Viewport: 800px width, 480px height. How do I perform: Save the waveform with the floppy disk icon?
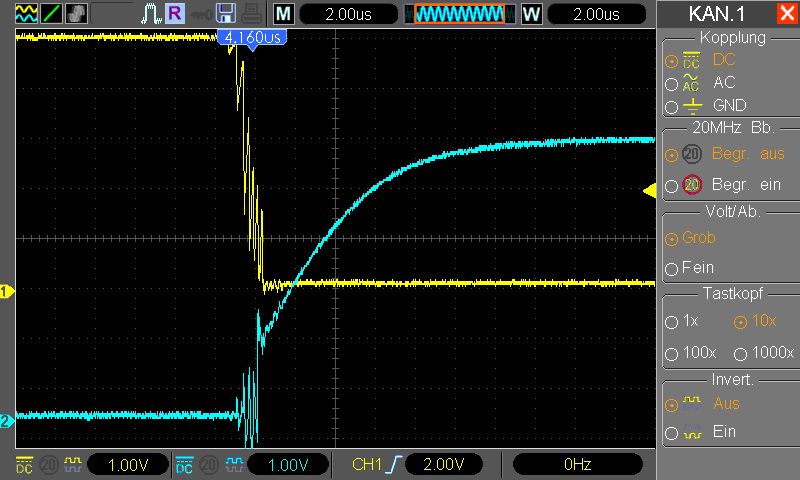(226, 14)
